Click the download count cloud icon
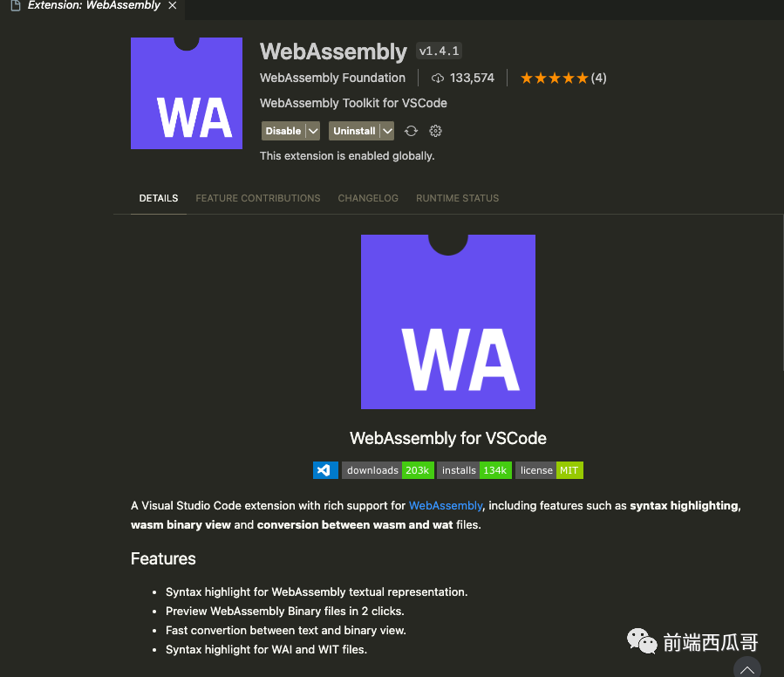Viewport: 784px width, 677px height. pyautogui.click(x=438, y=78)
